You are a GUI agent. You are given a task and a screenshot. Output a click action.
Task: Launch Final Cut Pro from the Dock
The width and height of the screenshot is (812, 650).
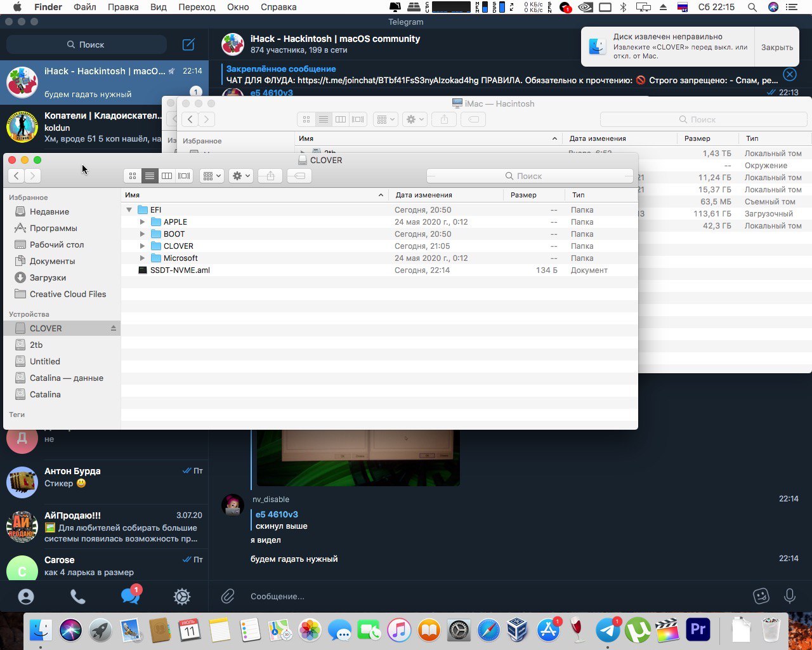(667, 630)
